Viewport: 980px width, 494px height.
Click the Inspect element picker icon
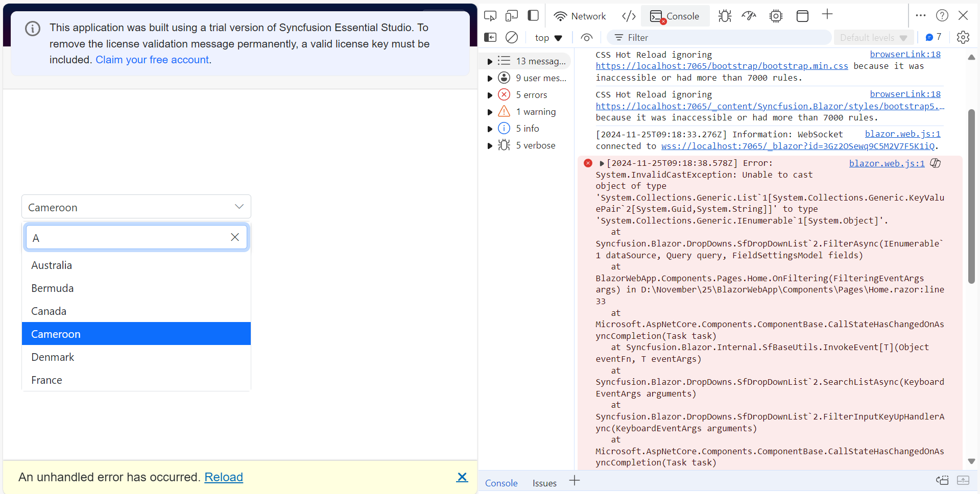490,16
